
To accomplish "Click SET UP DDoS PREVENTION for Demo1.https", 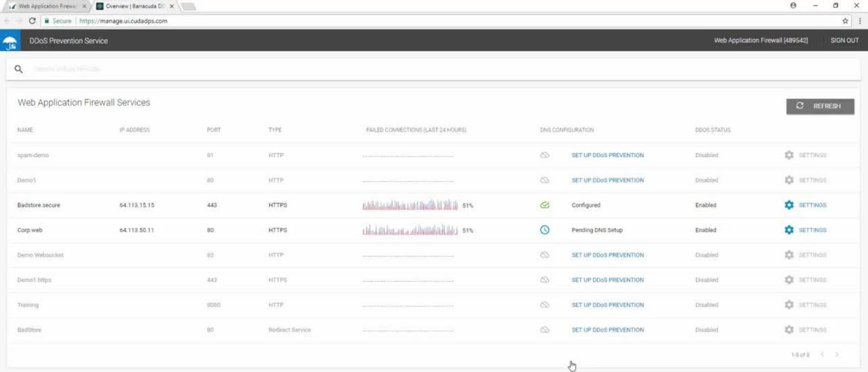I will click(x=608, y=280).
